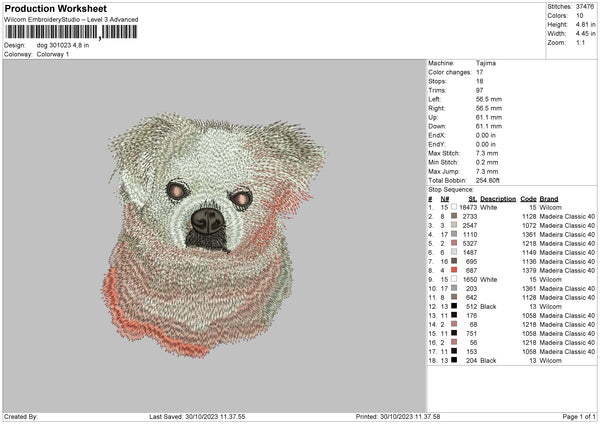Image resolution: width=600 pixels, height=424 pixels.
Task: Click the Height value 4.81 in
Action: pyautogui.click(x=586, y=24)
